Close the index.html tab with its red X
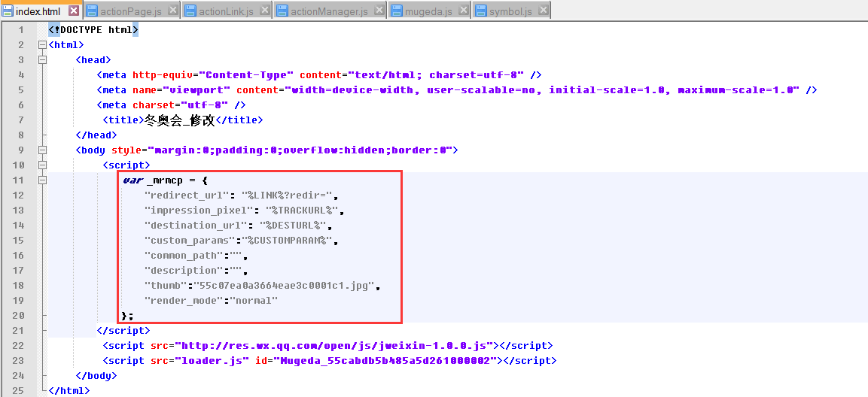868x397 pixels. pyautogui.click(x=73, y=11)
